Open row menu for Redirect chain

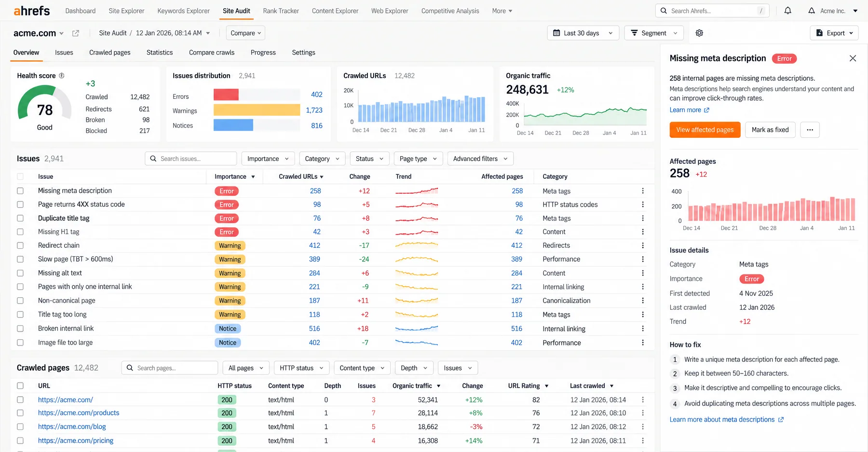(x=643, y=245)
